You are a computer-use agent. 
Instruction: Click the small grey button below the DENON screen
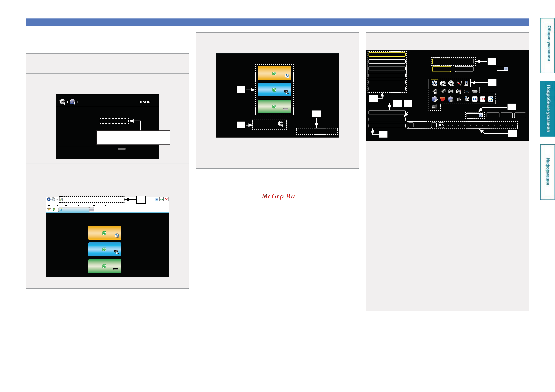(122, 149)
